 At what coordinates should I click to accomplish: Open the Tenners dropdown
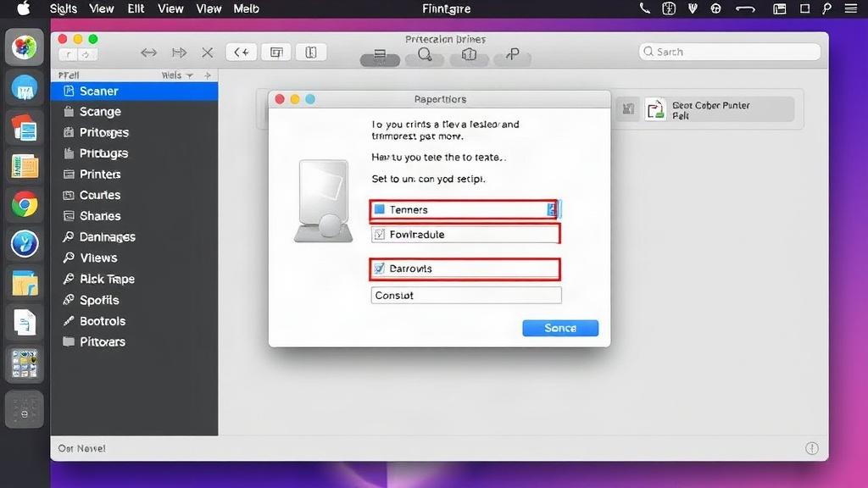(x=464, y=210)
